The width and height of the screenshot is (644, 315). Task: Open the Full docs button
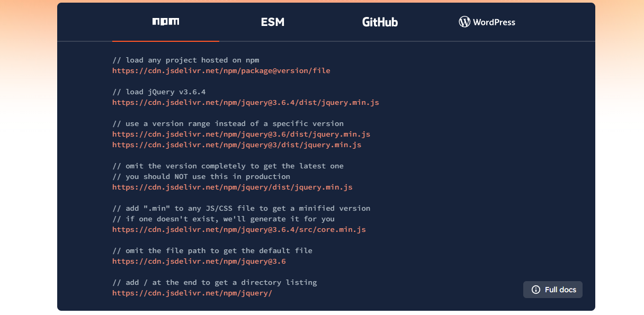553,290
